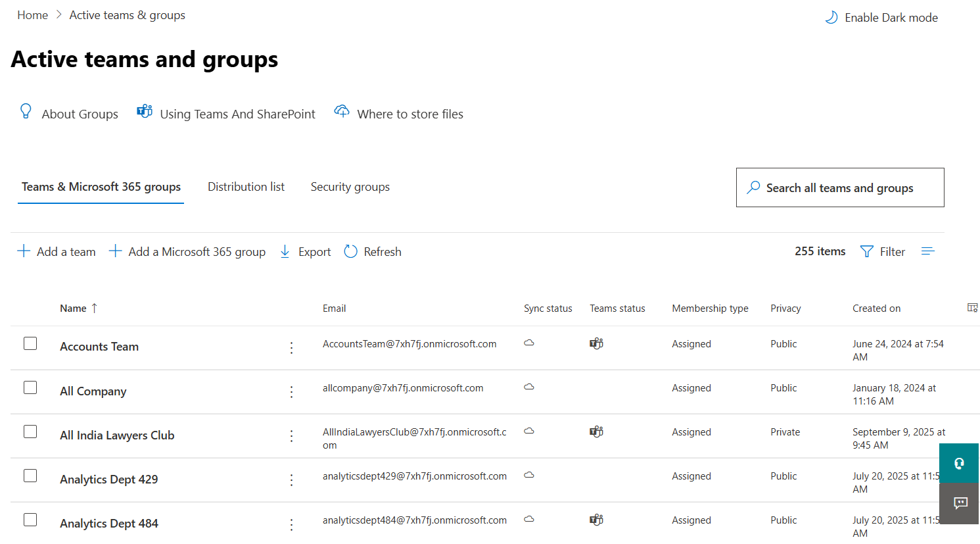Enable Dark mode

[881, 18]
